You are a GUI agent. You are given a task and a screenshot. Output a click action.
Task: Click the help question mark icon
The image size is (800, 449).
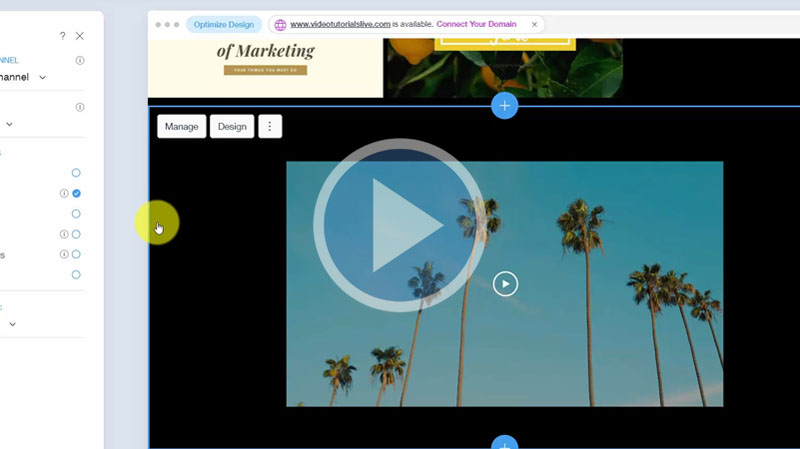coord(62,36)
